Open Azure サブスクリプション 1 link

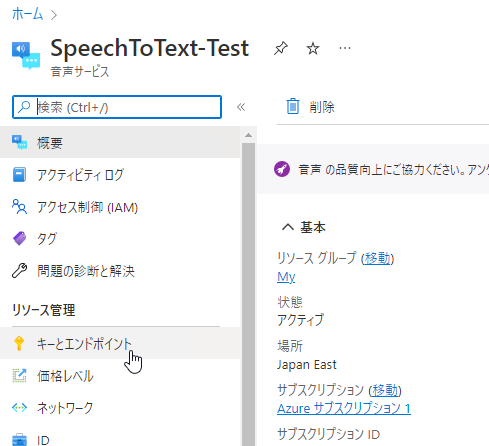tap(344, 408)
